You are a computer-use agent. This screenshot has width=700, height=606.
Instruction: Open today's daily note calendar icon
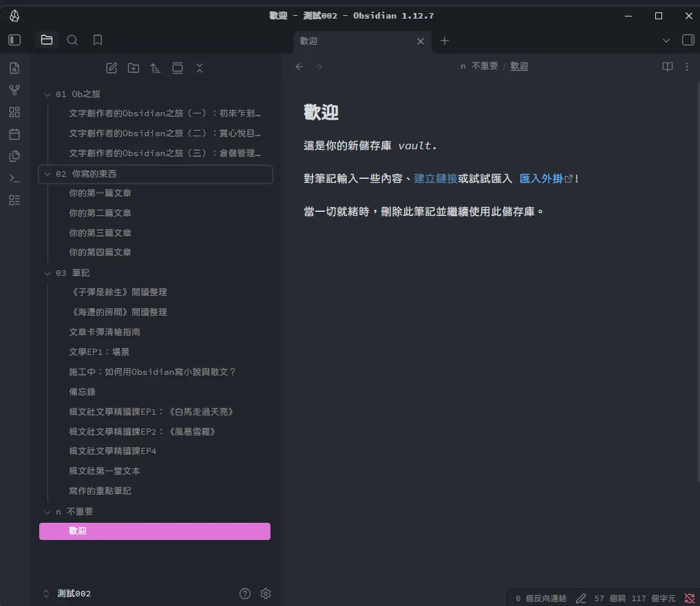[14, 134]
